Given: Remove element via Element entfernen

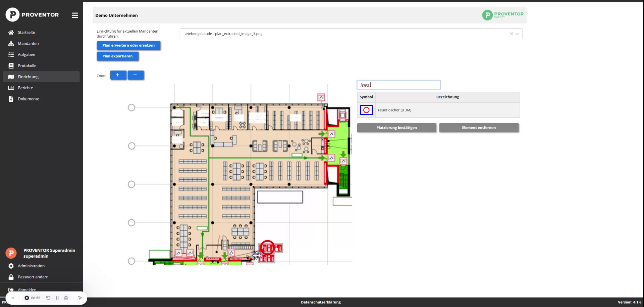Looking at the screenshot, I should pos(479,128).
